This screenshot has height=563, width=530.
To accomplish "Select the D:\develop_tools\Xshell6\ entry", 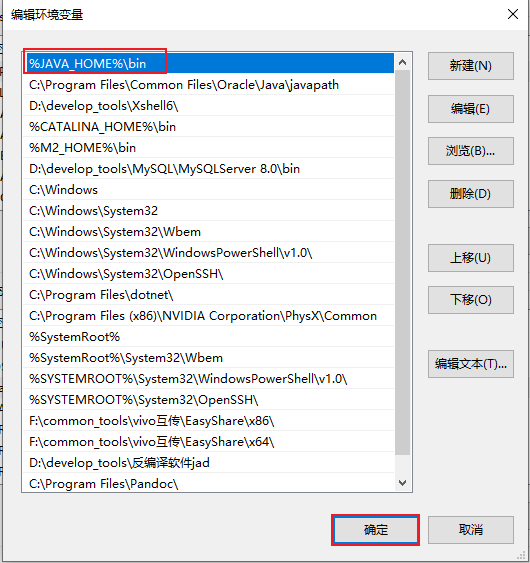I will [x=208, y=106].
